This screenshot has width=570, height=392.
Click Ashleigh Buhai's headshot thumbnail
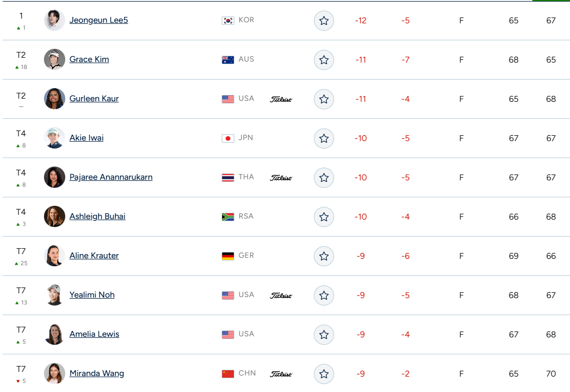tap(55, 216)
